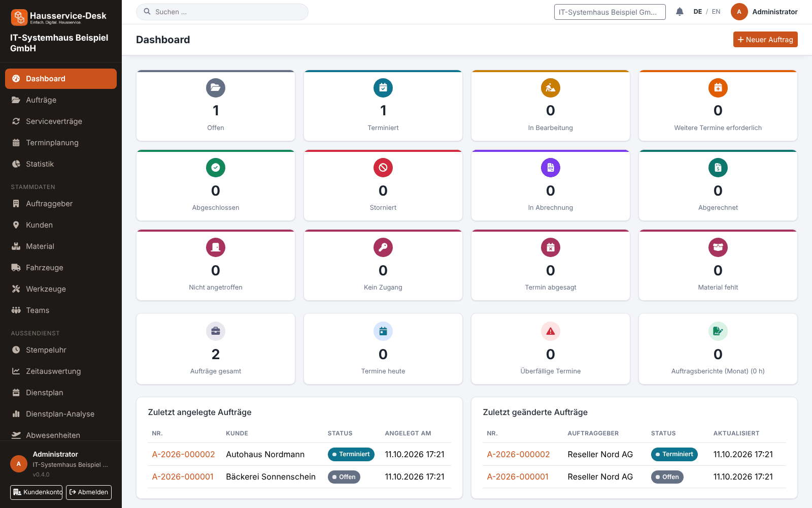Select the Dashboard sidebar entry
The height and width of the screenshot is (508, 812).
pyautogui.click(x=61, y=79)
